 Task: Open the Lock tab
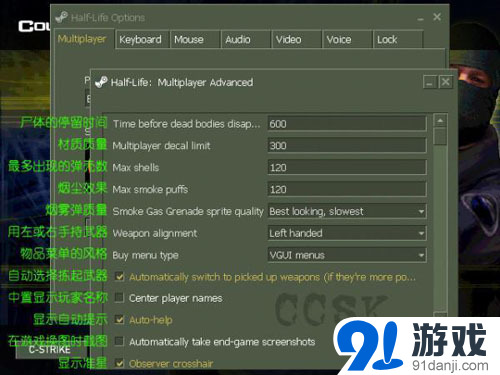[x=398, y=40]
